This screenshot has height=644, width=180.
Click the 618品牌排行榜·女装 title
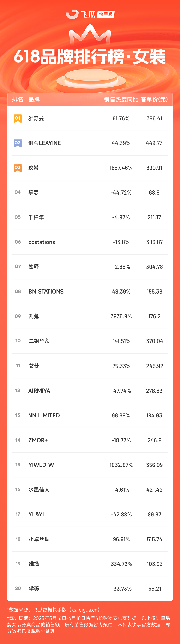pyautogui.click(x=90, y=56)
